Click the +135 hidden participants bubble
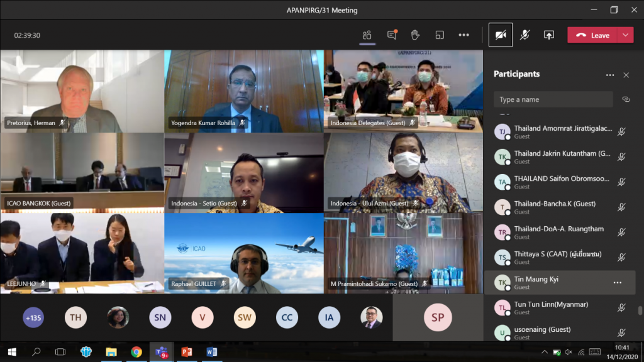 coord(33,317)
